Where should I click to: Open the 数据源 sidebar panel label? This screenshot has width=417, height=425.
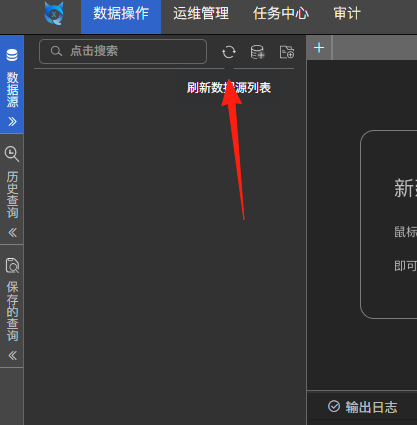pos(12,89)
